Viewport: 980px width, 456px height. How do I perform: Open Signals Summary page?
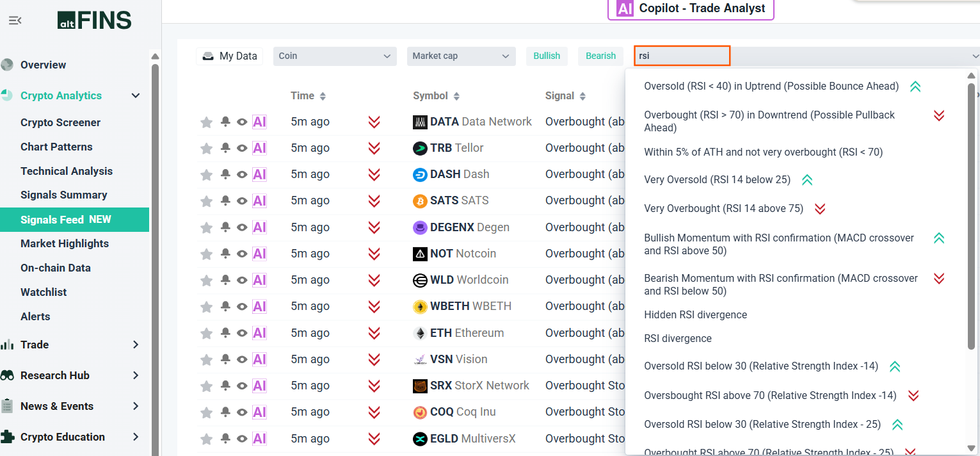[64, 195]
